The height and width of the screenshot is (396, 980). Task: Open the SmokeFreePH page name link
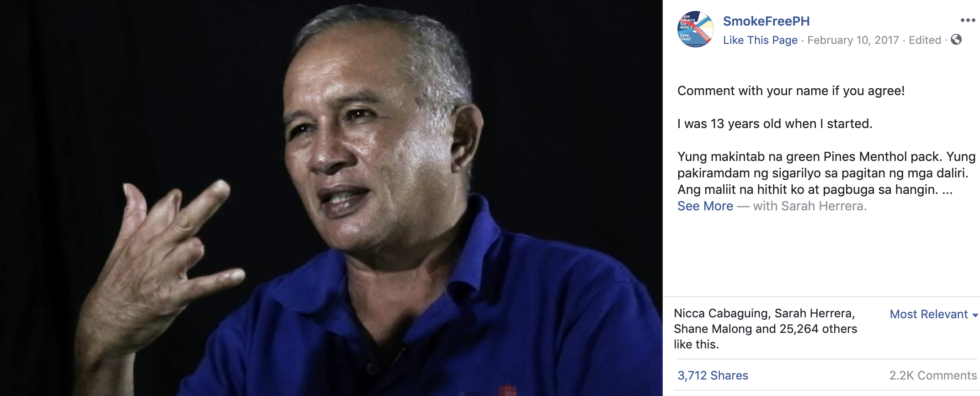[766, 21]
